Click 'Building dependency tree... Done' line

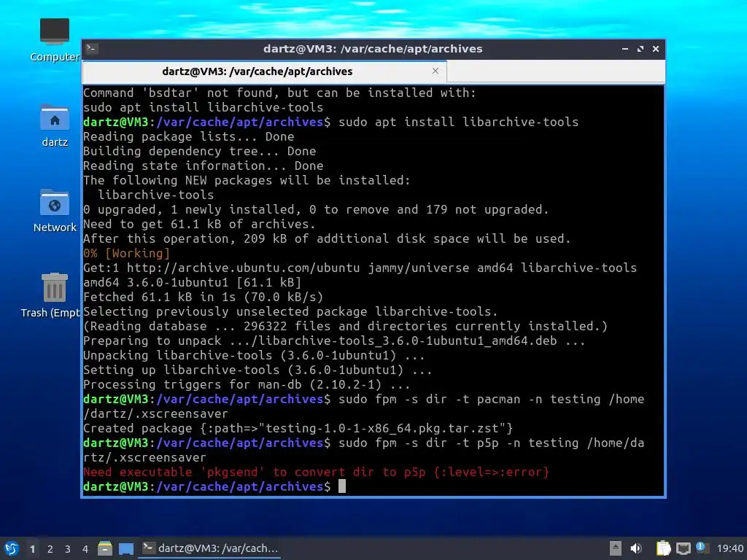coord(200,151)
